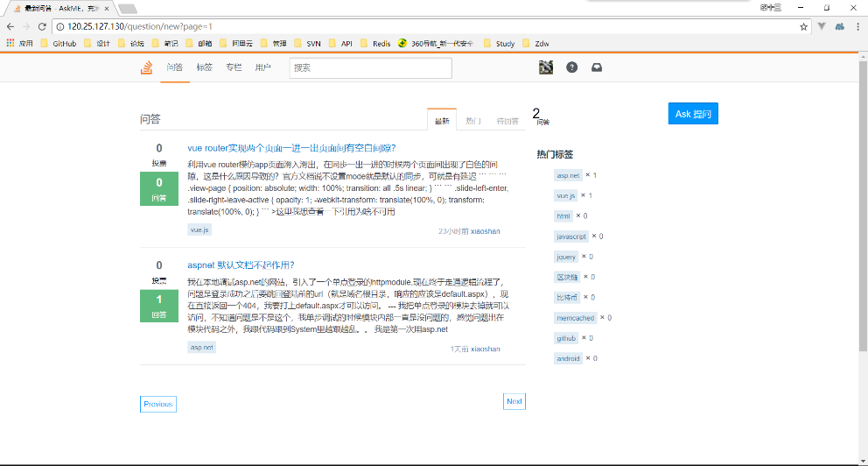Focus the 搜索 search input field
868x466 pixels.
(370, 67)
